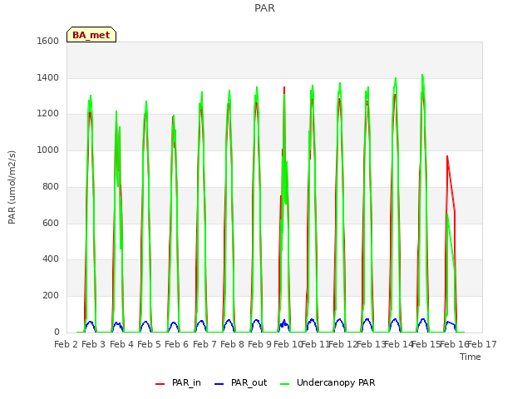Viewport: 532px width, 399px height.
Task: Click the green Undercanopy PAR legend swatch
Action: [x=285, y=384]
